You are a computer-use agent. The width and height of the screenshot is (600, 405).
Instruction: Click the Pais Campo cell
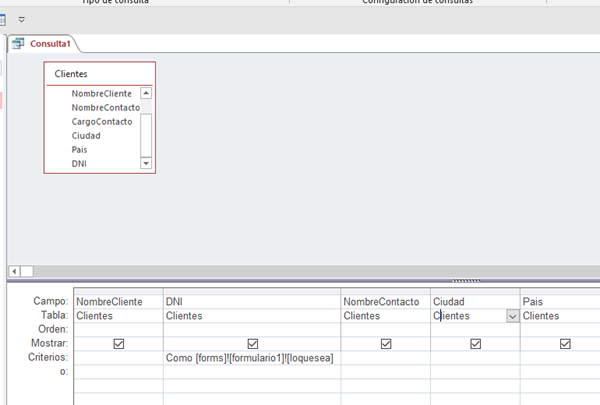560,302
